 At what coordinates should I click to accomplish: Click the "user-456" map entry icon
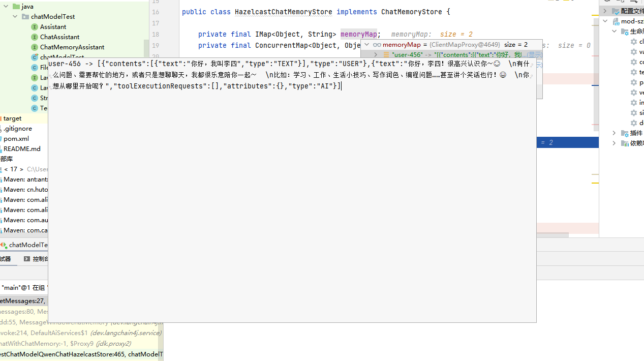tap(386, 55)
